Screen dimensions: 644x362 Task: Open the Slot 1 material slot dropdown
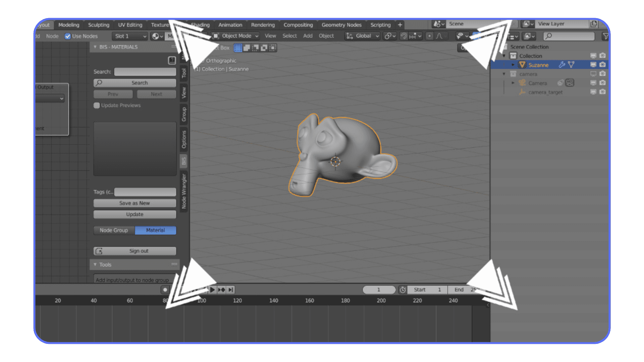tap(130, 36)
